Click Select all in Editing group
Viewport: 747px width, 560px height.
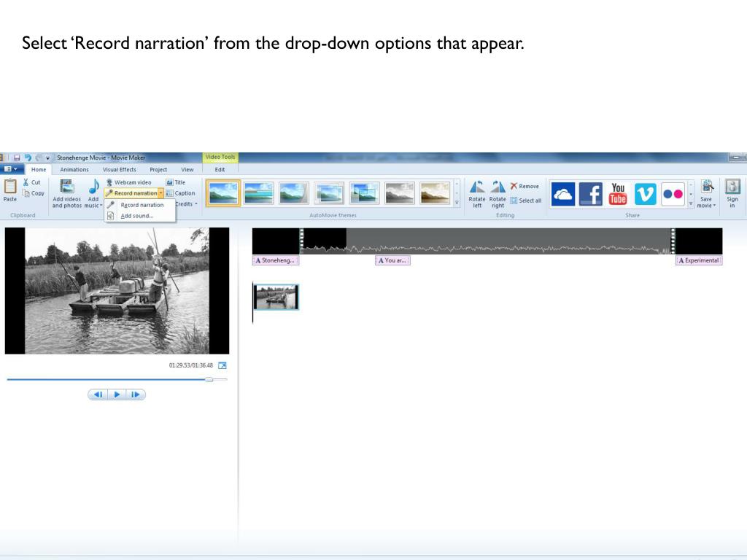tap(526, 201)
